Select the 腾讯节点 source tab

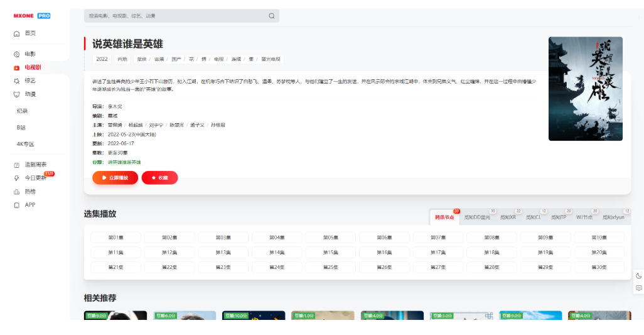point(444,217)
